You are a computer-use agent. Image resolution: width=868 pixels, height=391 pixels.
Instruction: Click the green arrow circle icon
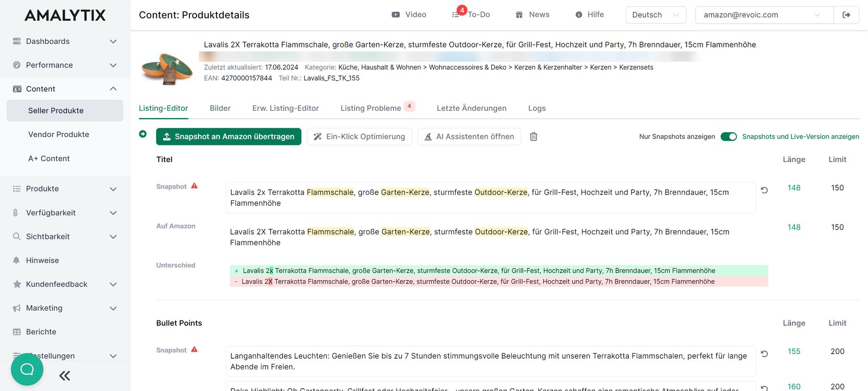tap(143, 134)
